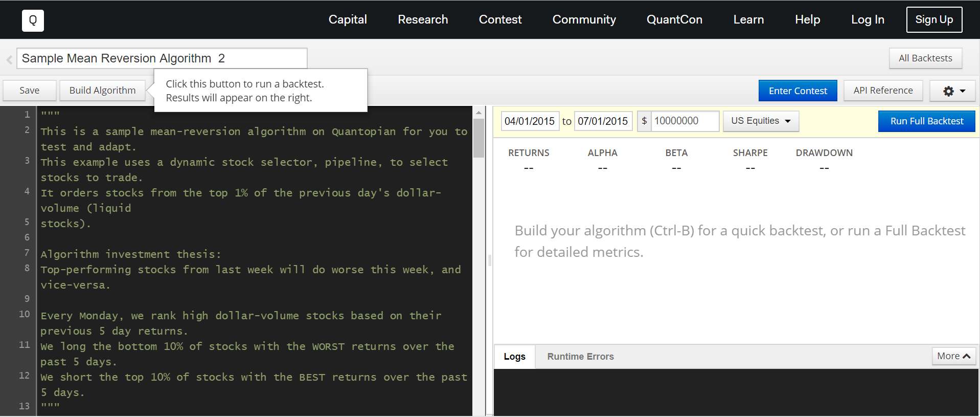Expand the US Equities dropdown
Screen dimensions: 980x417
(x=761, y=121)
